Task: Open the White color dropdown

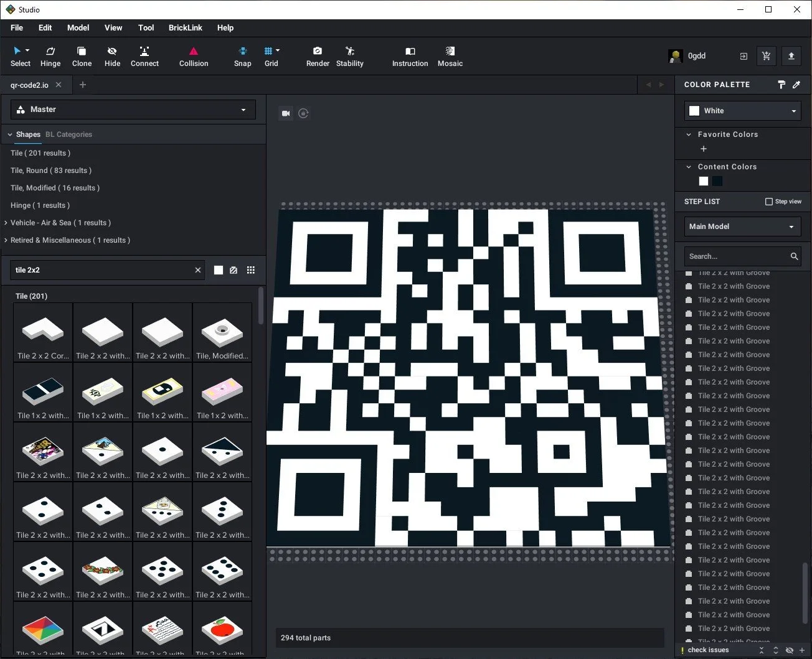Action: tap(742, 111)
